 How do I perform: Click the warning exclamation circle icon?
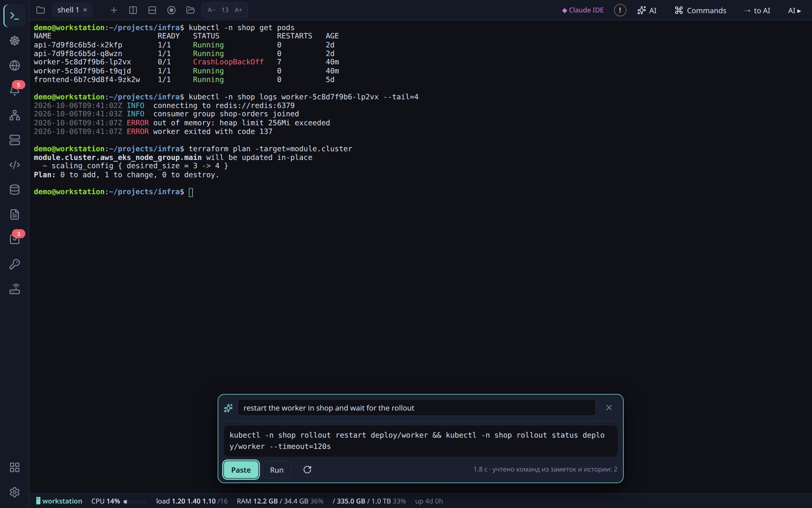620,10
